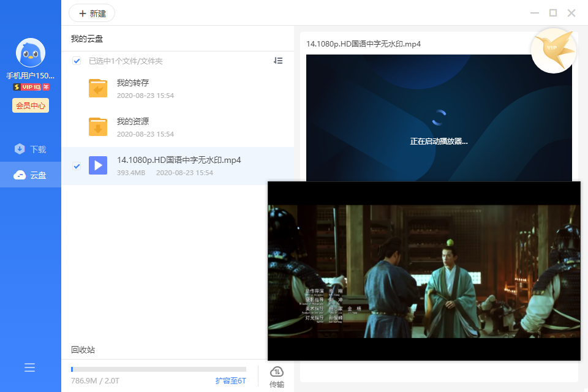Image resolution: width=588 pixels, height=392 pixels.
Task: Click 扩容至6T expand storage link
Action: pos(231,381)
